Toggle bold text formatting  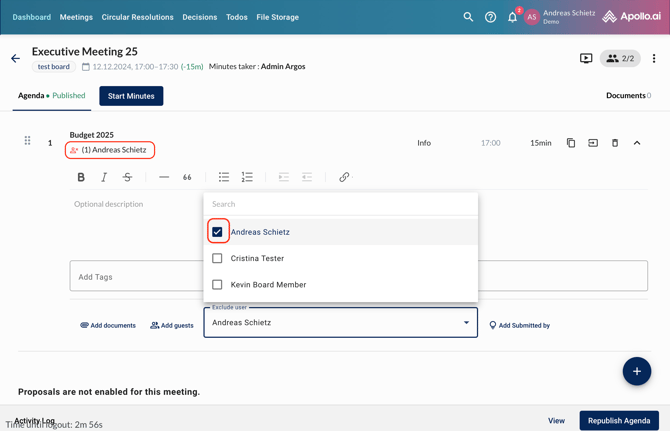[81, 177]
